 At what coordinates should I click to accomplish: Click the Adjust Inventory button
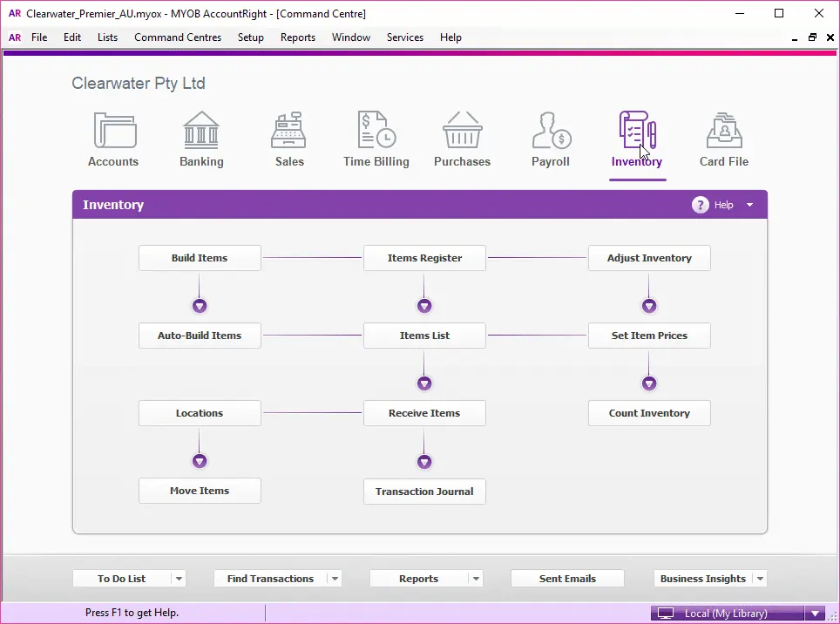pos(649,258)
